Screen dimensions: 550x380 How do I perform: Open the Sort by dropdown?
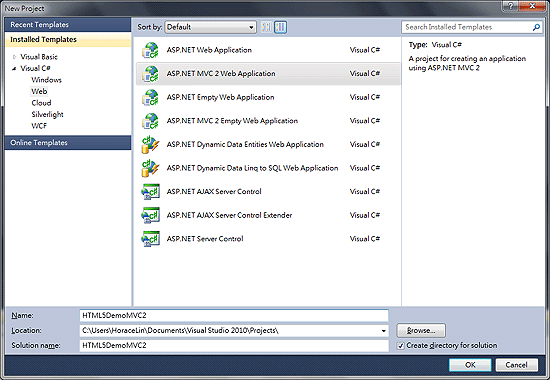click(210, 27)
